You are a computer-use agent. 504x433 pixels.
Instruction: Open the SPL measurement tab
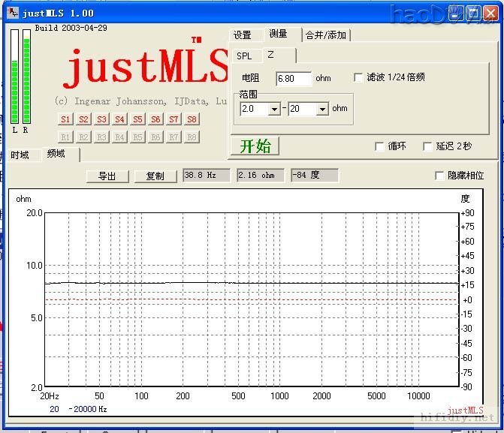pyautogui.click(x=244, y=56)
